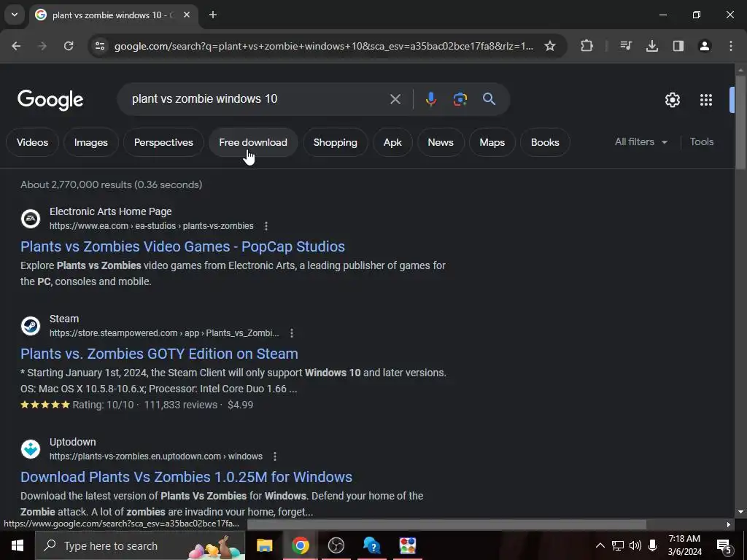Go back to the previous page
This screenshot has height=560, width=747.
click(x=16, y=46)
